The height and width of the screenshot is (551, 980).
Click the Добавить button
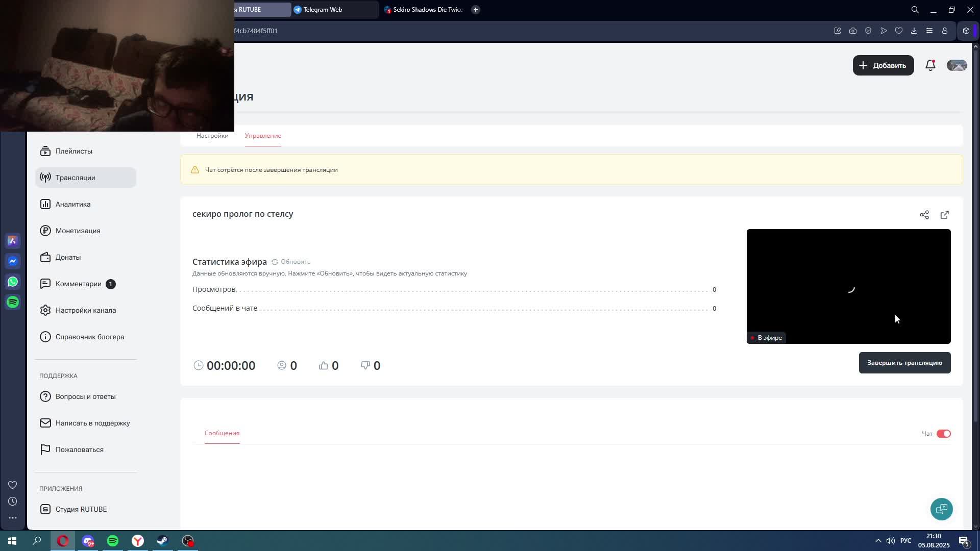(883, 65)
